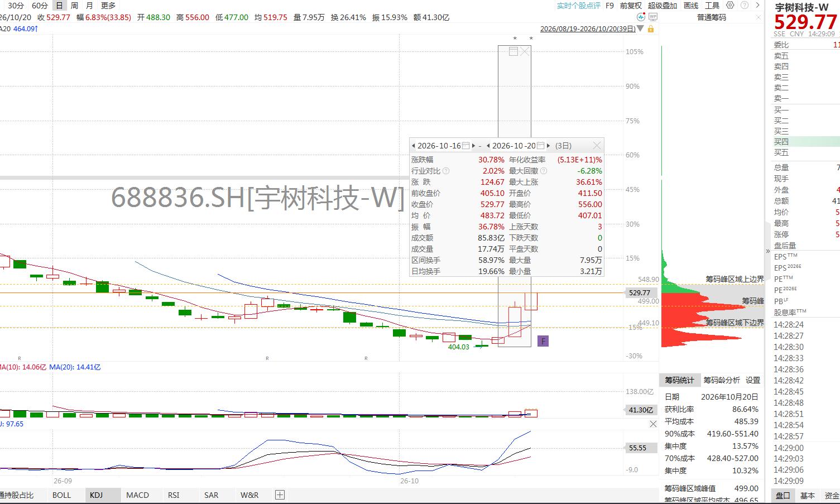
Task: Click the right arrow next to help icon
Action: (757, 6)
